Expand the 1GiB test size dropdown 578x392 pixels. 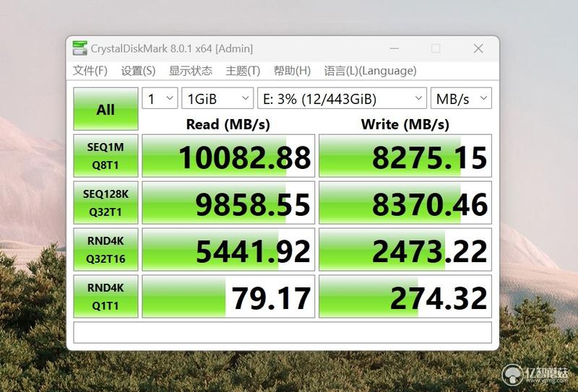click(x=217, y=98)
